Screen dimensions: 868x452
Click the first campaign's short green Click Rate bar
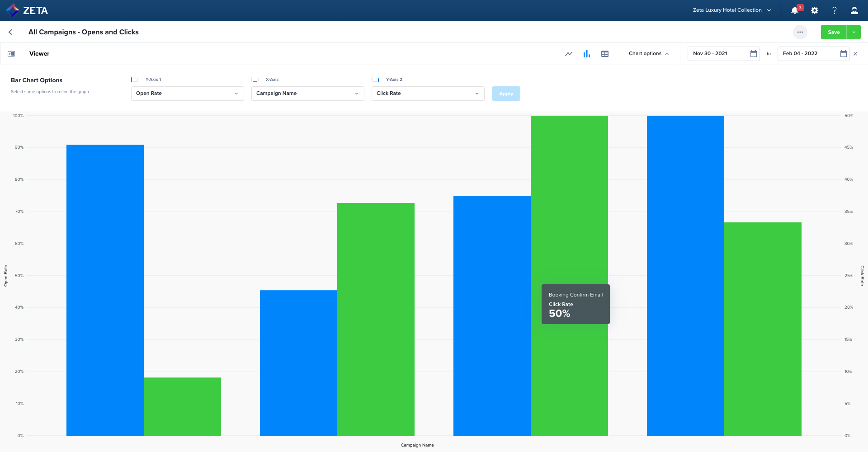pos(182,407)
